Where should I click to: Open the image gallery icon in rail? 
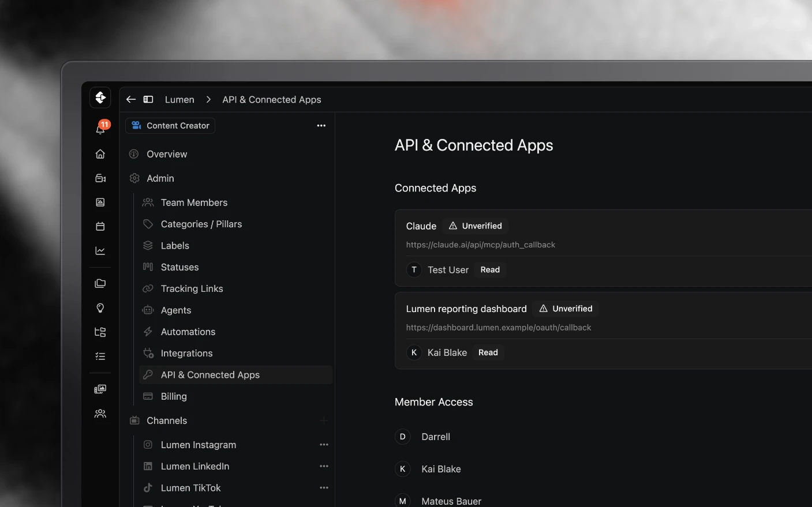pos(100,202)
